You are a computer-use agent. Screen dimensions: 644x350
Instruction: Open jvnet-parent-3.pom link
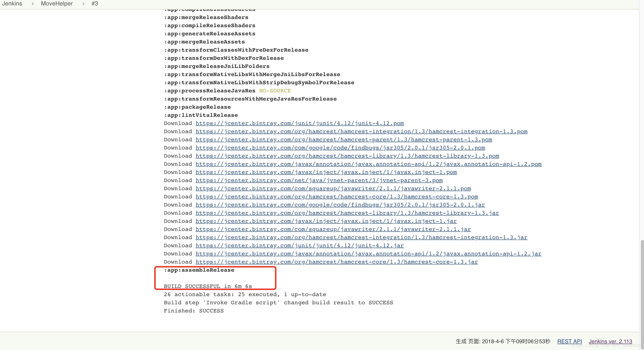[x=319, y=180]
